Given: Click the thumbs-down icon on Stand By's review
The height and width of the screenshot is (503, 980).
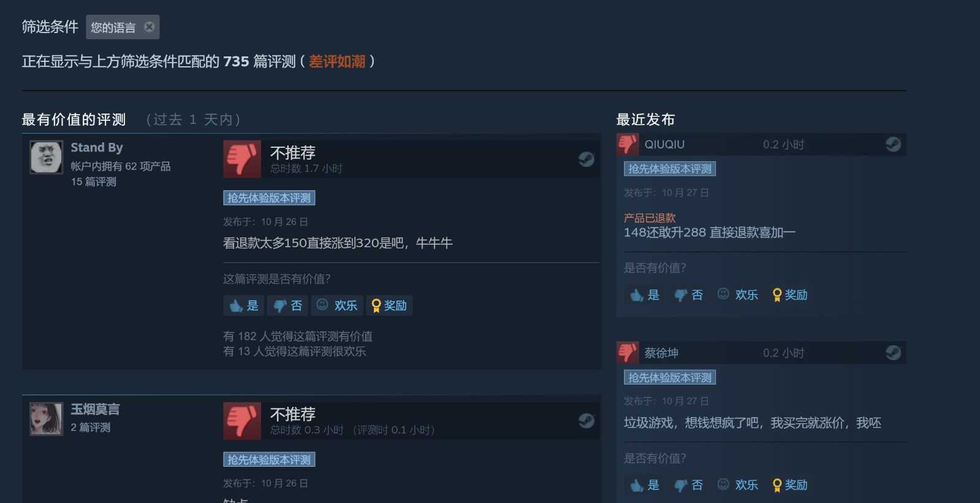Looking at the screenshot, I should click(242, 159).
